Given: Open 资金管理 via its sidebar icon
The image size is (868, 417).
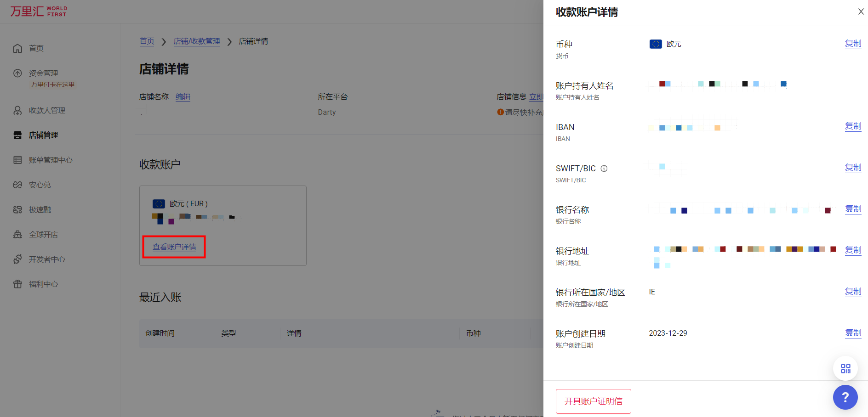Looking at the screenshot, I should tap(17, 73).
